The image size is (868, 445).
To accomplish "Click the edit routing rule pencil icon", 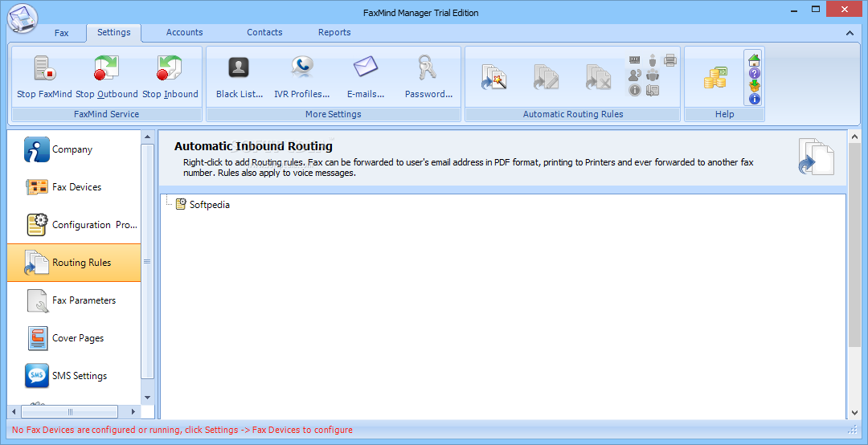I will (x=546, y=77).
